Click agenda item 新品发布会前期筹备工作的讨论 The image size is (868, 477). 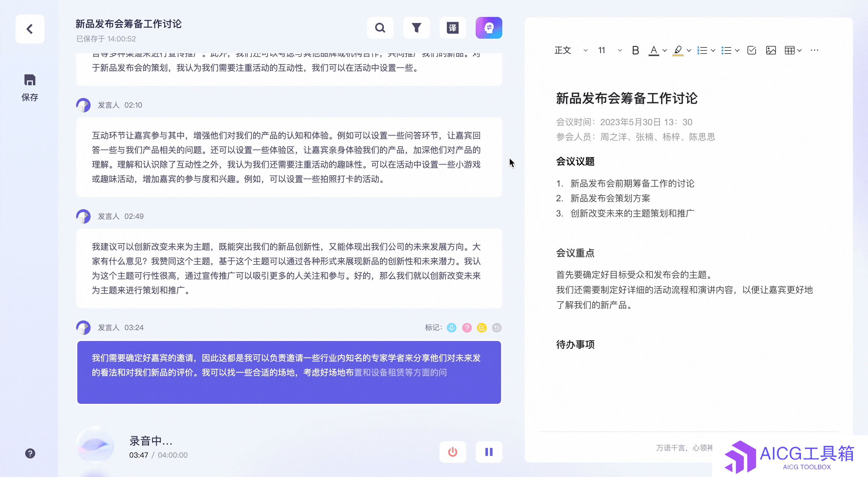coord(632,183)
